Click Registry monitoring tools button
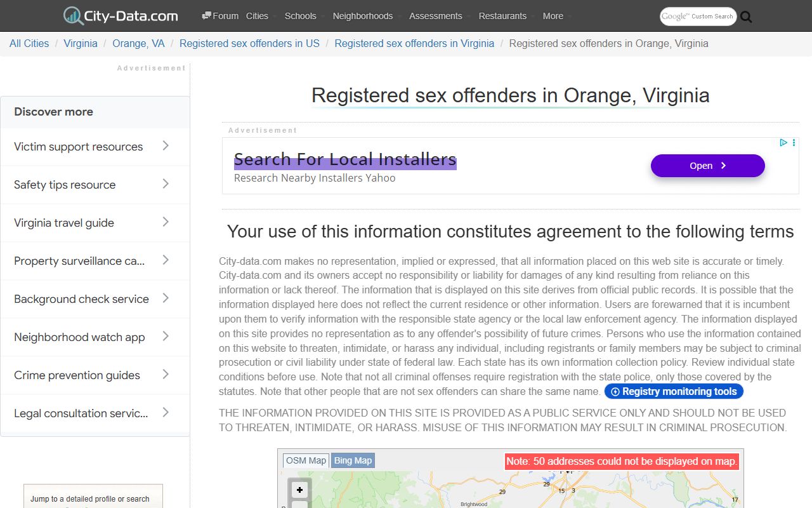This screenshot has width=812, height=508. coord(674,391)
